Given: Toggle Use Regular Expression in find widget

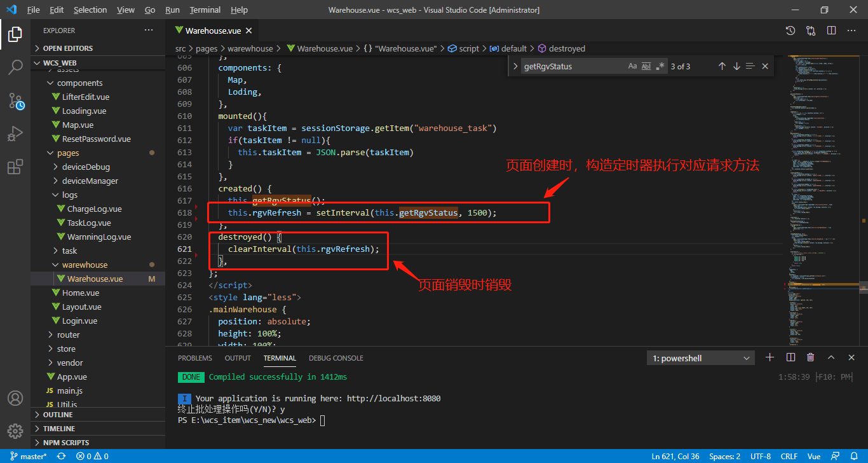Looking at the screenshot, I should (x=660, y=66).
